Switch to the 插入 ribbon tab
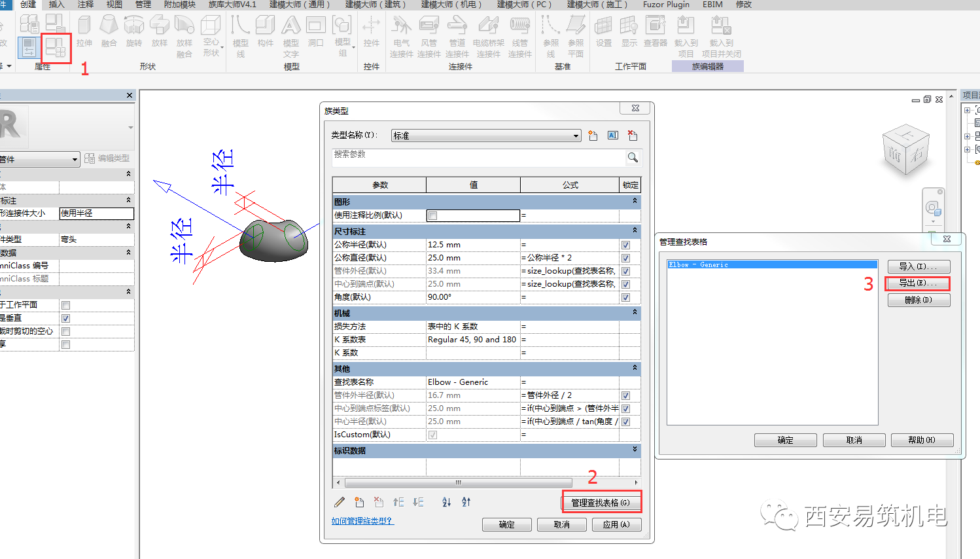980x559 pixels. point(57,5)
